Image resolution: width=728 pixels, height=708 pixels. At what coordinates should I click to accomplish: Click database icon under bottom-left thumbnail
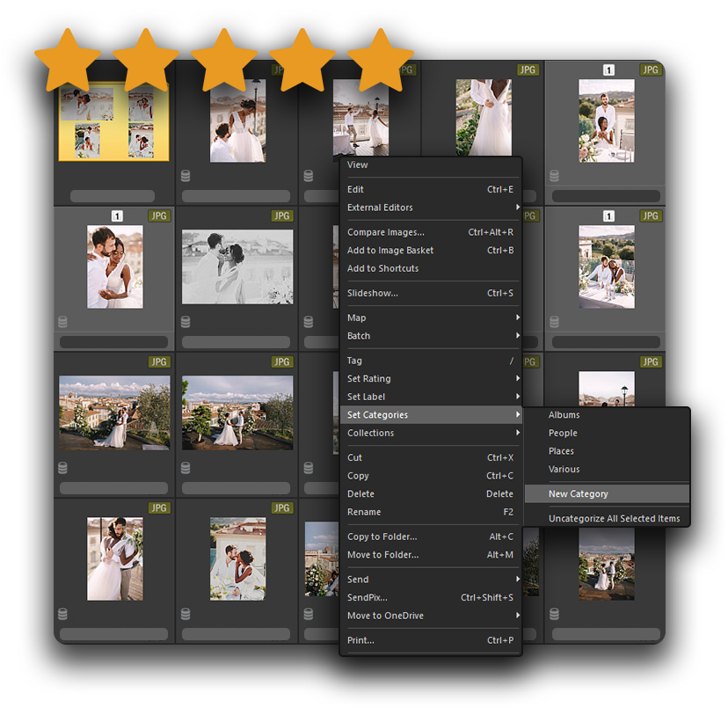[62, 614]
